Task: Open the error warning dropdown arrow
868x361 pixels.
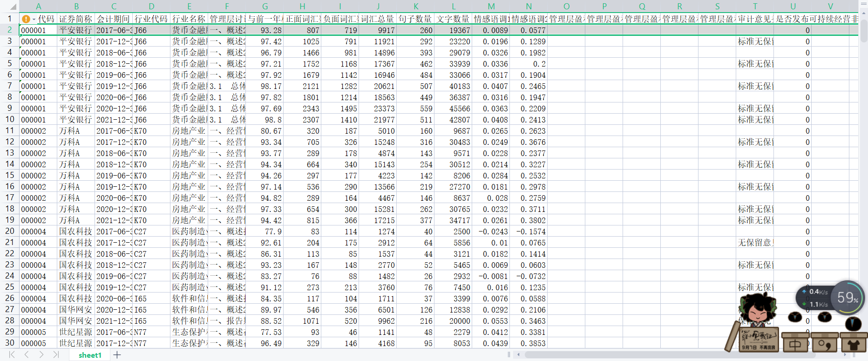Action: tap(34, 20)
